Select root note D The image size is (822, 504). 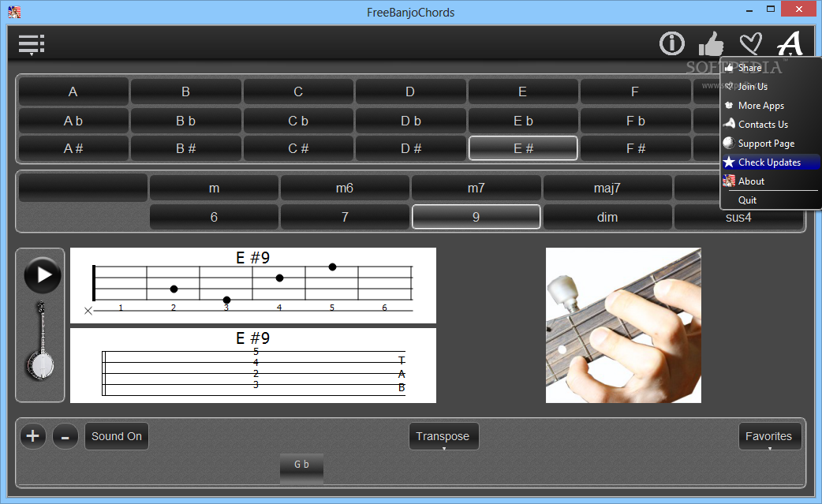[410, 91]
